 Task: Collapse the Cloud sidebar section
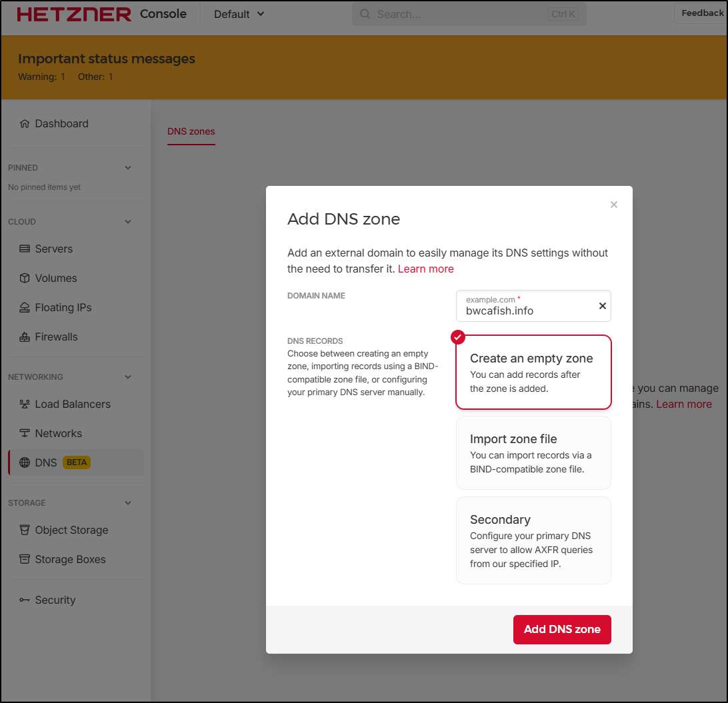pyautogui.click(x=128, y=222)
